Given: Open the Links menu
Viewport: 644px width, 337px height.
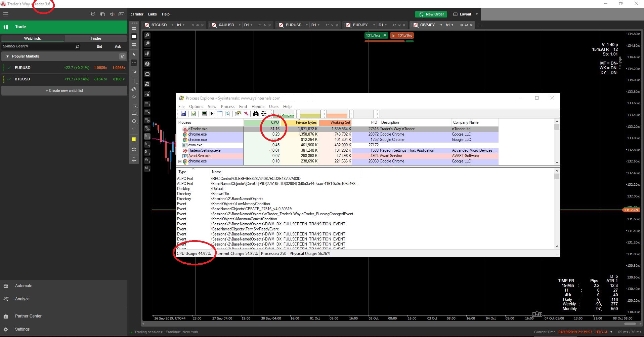Looking at the screenshot, I should click(x=153, y=14).
